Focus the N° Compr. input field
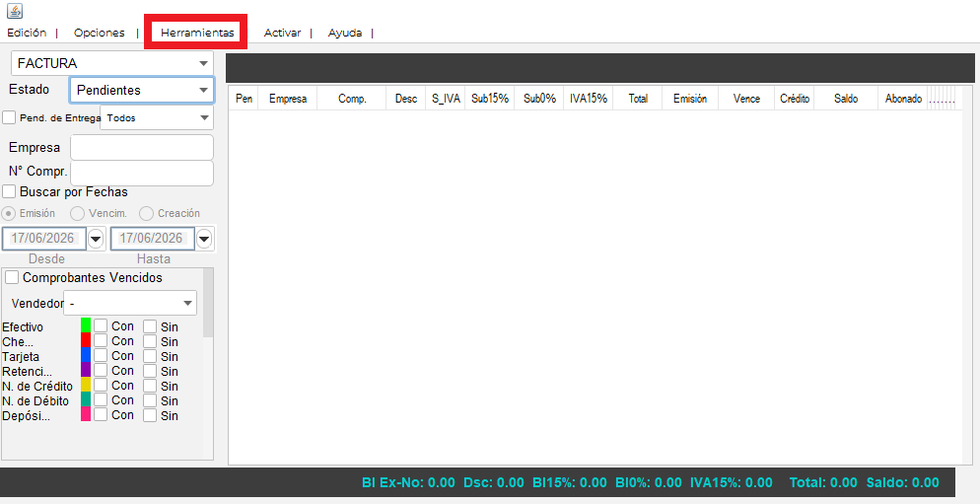 tap(142, 174)
